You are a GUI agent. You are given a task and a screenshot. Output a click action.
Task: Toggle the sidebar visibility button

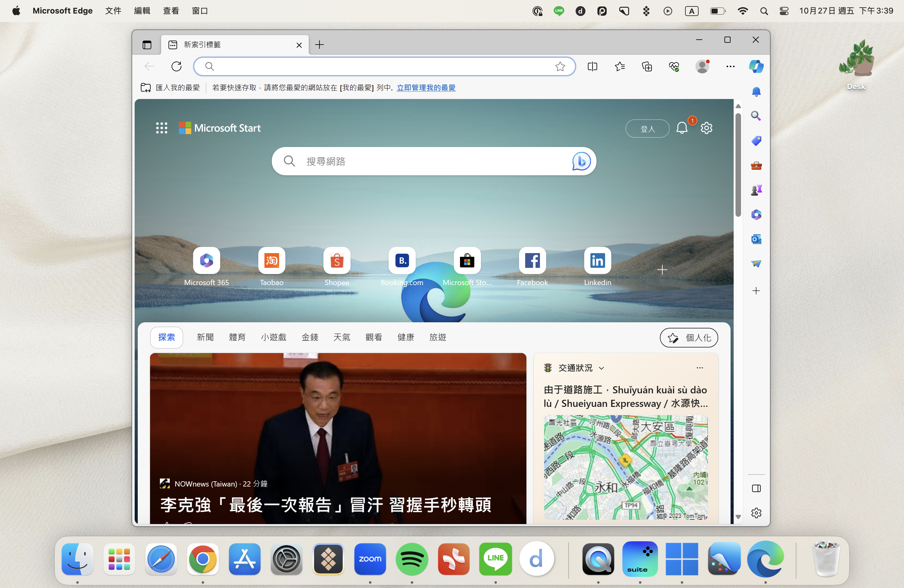(756, 488)
